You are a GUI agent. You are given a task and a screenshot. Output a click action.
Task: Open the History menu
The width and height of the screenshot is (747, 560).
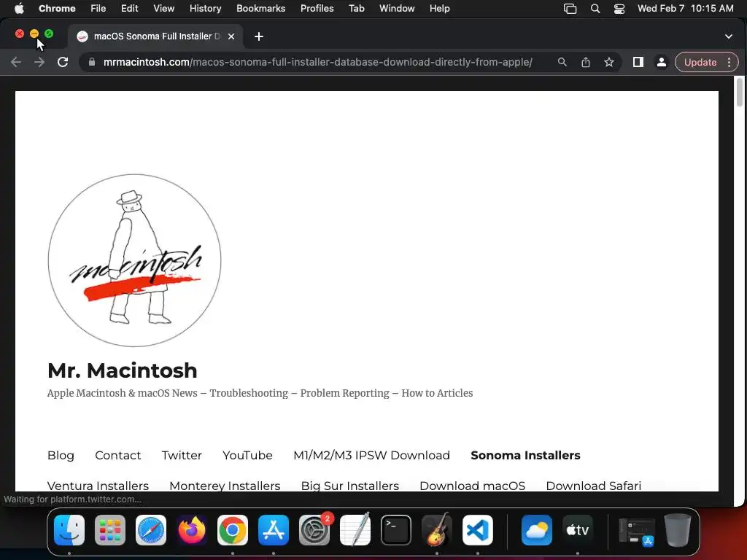click(x=205, y=9)
